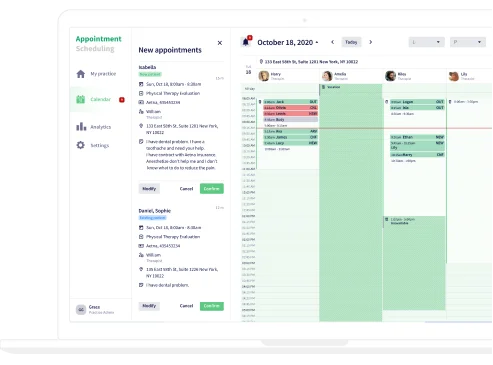Click Daniel, Sophie patient name
The height and width of the screenshot is (365, 493).
(x=155, y=211)
